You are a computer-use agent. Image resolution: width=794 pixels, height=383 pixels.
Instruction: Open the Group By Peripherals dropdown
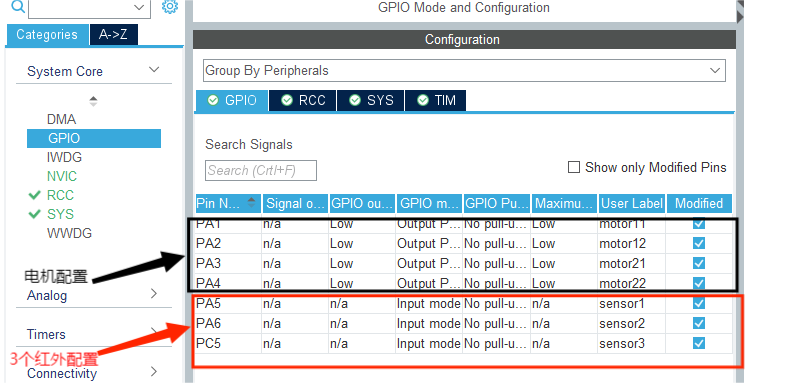point(464,70)
